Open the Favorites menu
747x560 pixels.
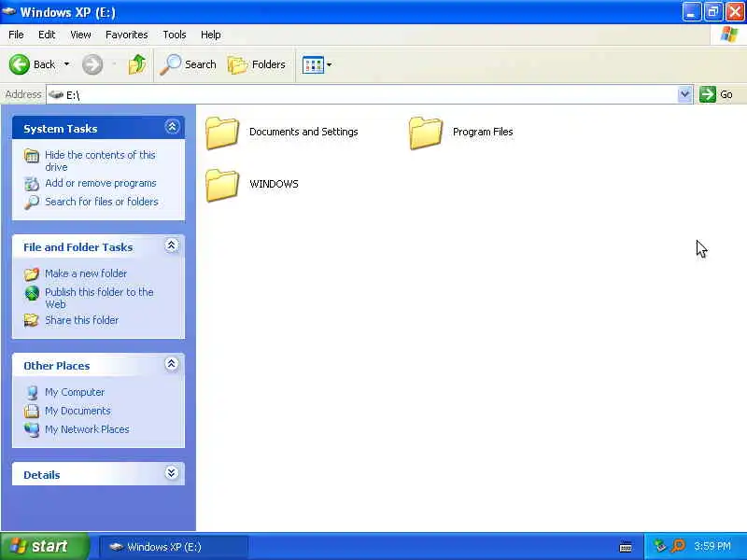[127, 35]
